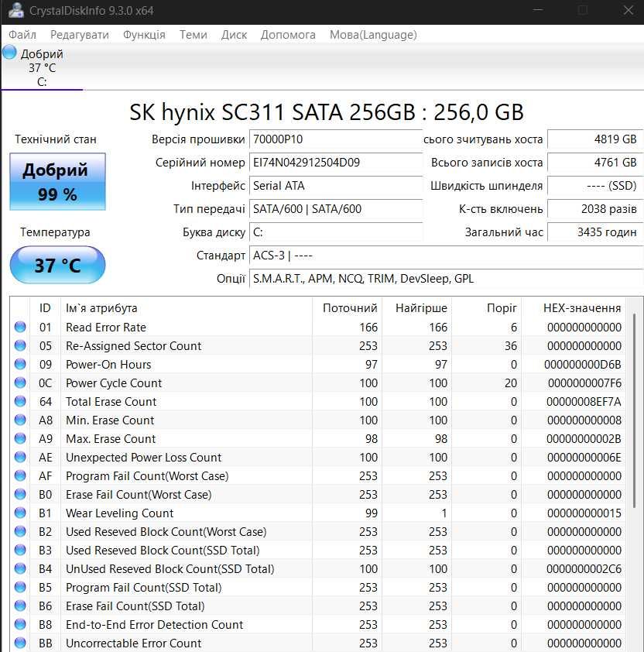Screen dimensions: 644x652
Task: Click the orb for End-to-End Error Detection Count
Action: tap(20, 624)
